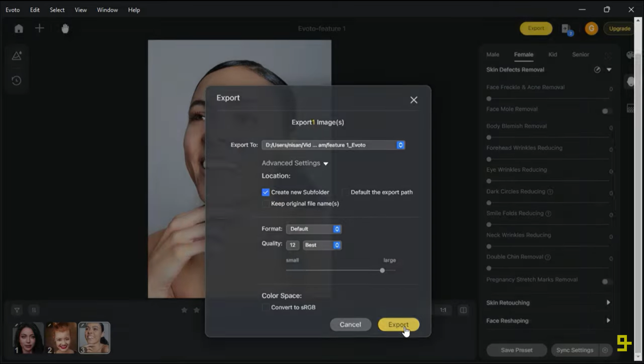The image size is (644, 364).
Task: Open the Format dropdown set to Default
Action: pos(313,229)
